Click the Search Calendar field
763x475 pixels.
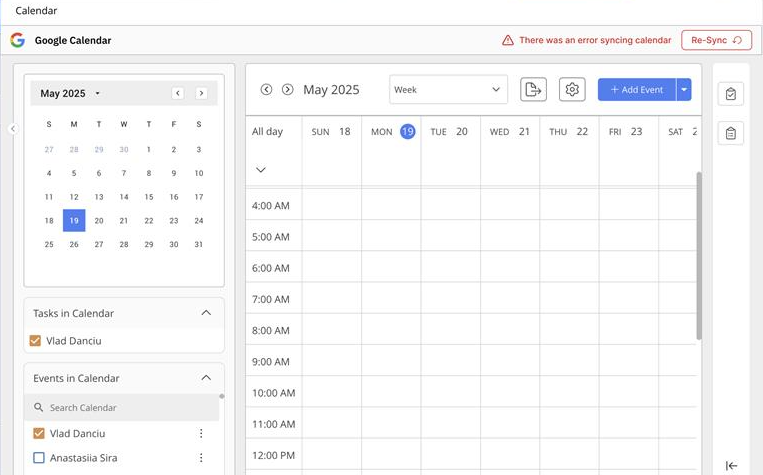(122, 407)
